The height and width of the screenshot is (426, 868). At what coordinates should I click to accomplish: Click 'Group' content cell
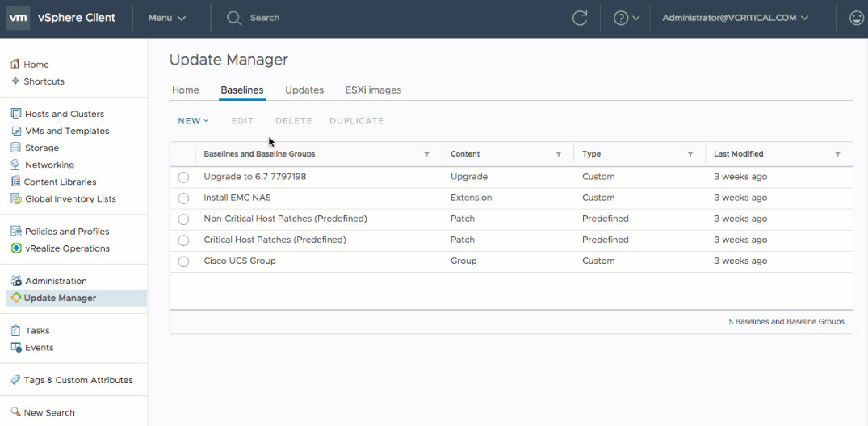[463, 261]
